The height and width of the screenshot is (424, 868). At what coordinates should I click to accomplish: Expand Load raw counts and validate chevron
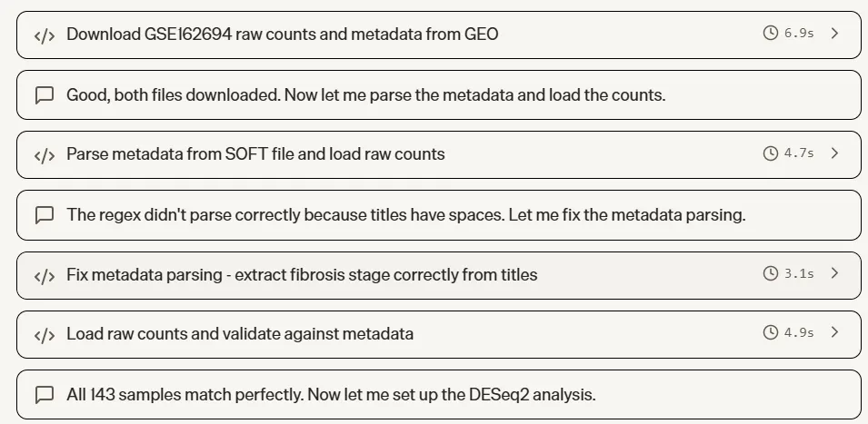pos(835,333)
